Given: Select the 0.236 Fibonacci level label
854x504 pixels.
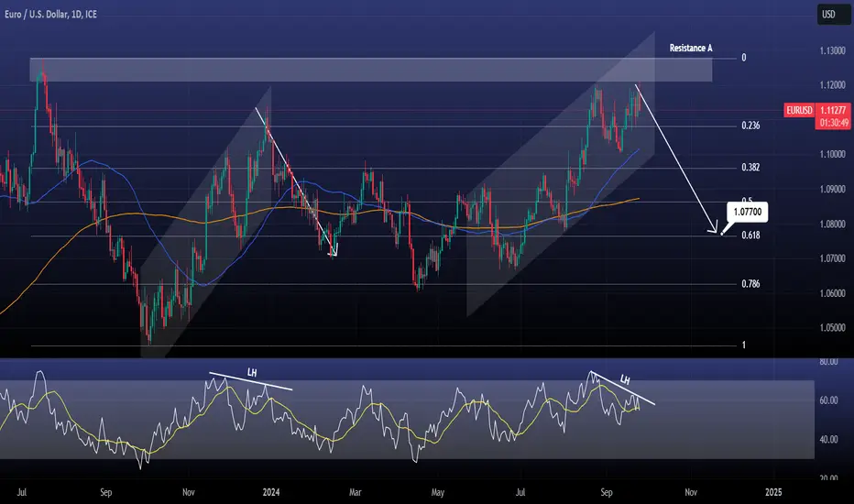Looking at the screenshot, I should click(750, 126).
